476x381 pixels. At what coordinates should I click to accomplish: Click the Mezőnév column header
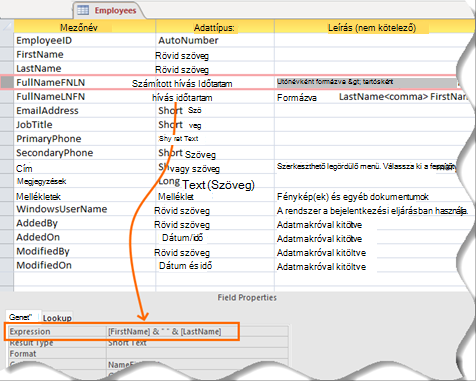click(x=85, y=27)
